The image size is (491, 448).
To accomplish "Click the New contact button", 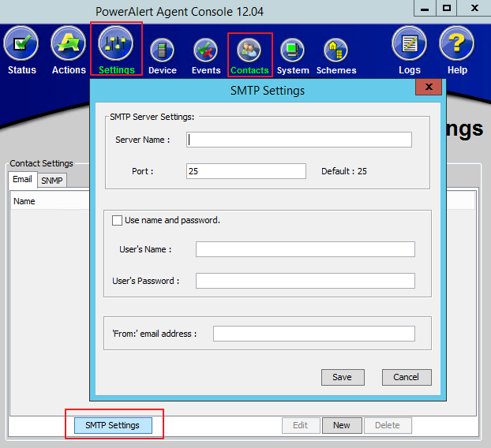I will [342, 425].
